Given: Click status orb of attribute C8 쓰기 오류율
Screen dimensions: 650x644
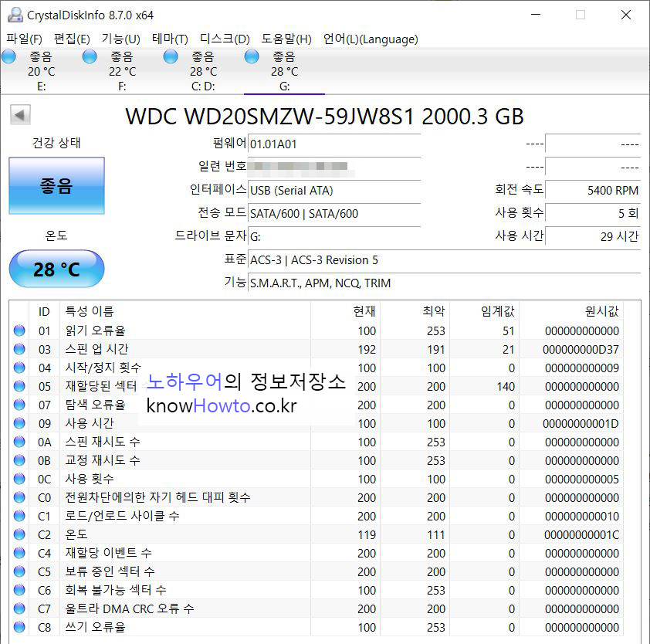Looking at the screenshot, I should coord(19,627).
